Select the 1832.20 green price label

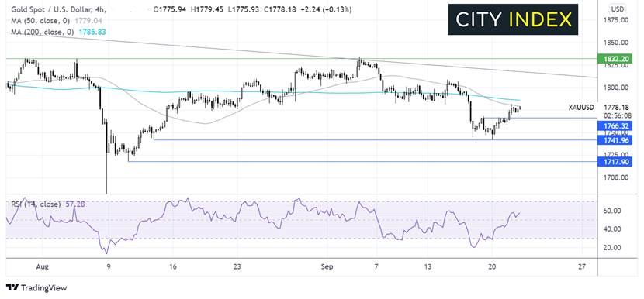pos(615,59)
